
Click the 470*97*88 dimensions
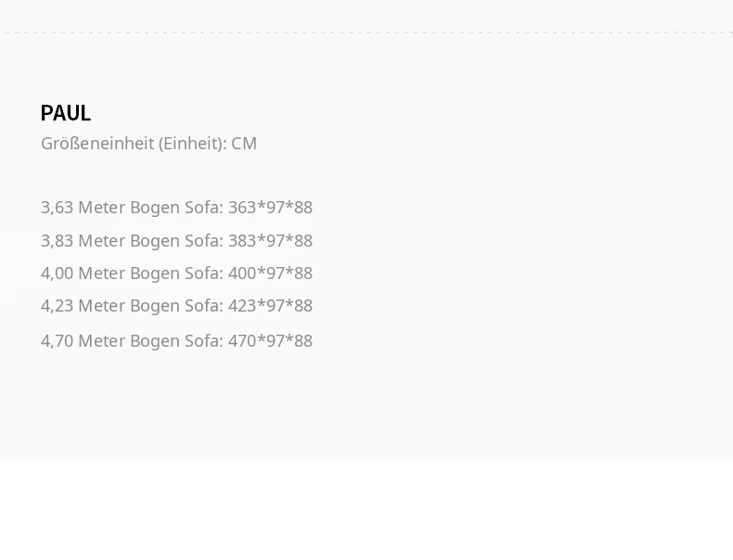270,341
